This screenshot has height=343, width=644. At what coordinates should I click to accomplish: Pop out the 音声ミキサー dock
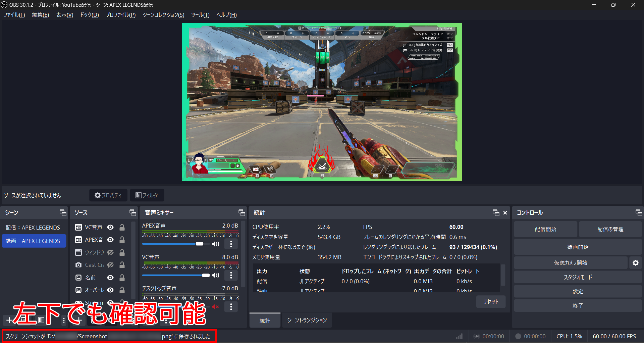pyautogui.click(x=242, y=212)
